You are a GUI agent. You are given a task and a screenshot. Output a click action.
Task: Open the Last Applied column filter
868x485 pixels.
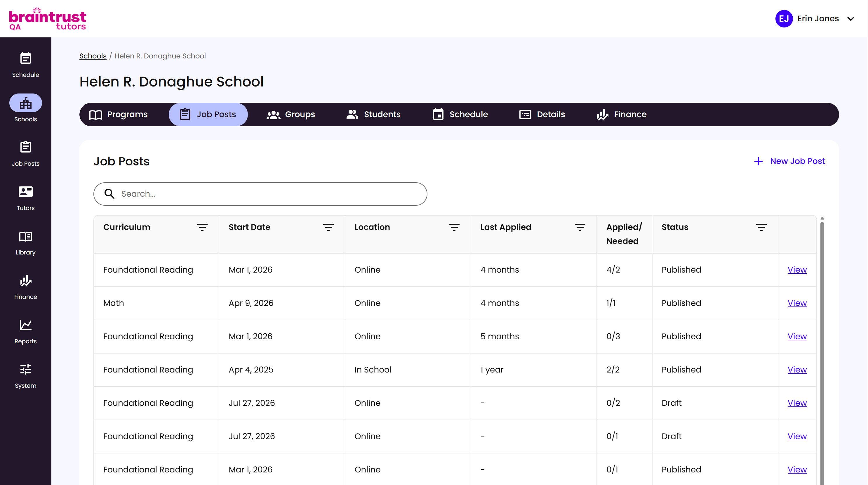[580, 227]
